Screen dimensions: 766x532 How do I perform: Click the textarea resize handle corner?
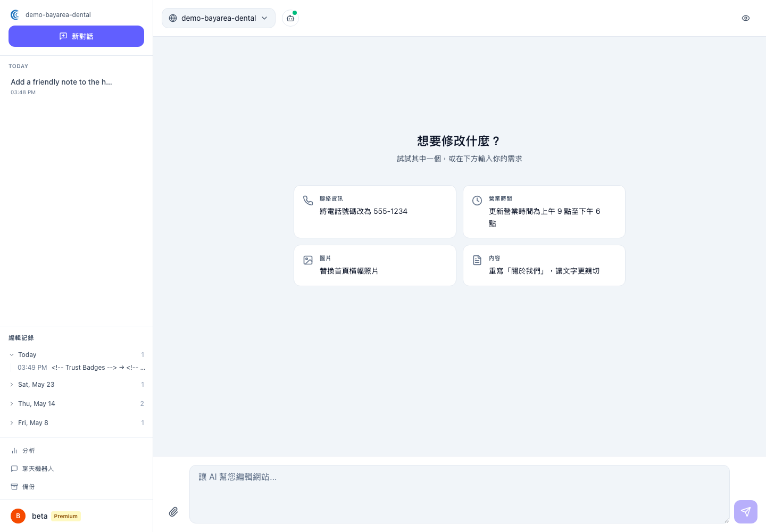(727, 520)
